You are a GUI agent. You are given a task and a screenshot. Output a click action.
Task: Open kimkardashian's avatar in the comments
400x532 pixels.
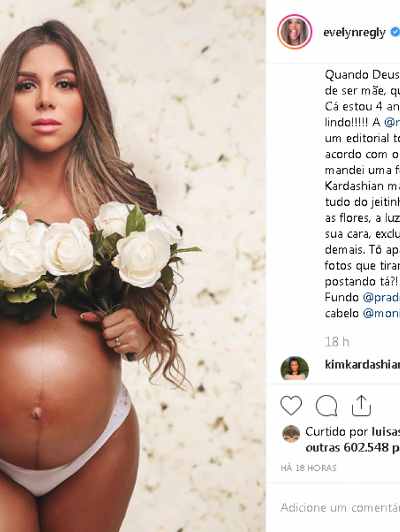[x=294, y=368]
